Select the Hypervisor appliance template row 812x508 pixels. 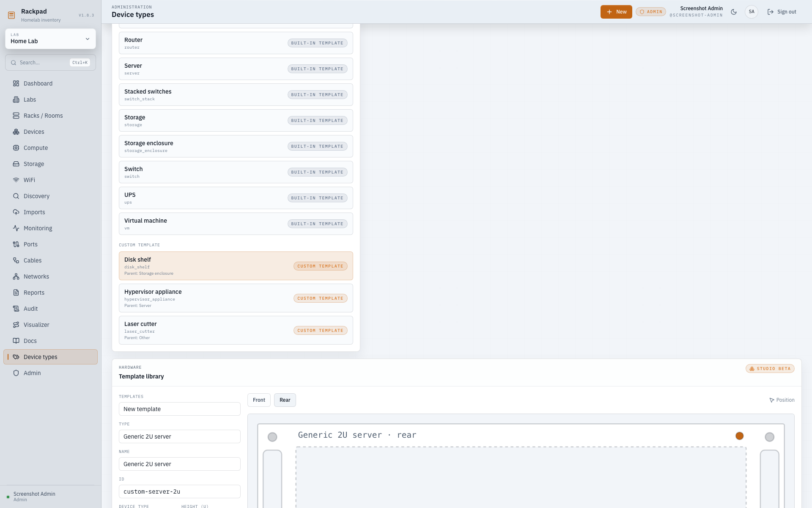[x=236, y=298]
